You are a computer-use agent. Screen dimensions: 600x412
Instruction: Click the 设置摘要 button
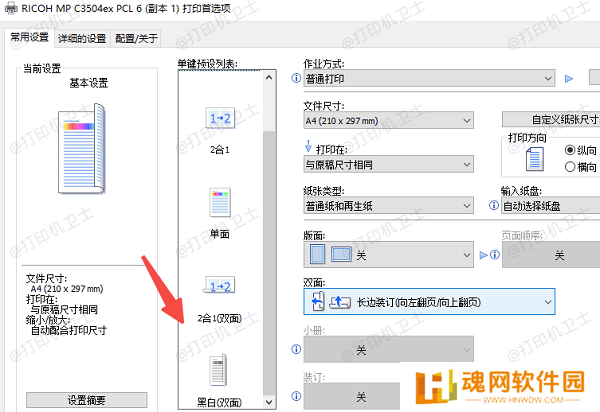(86, 400)
